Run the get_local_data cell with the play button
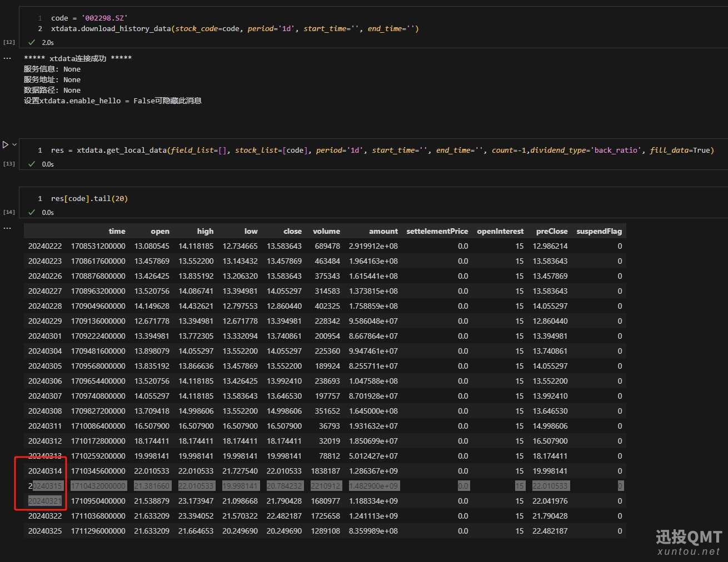Image resolution: width=728 pixels, height=562 pixels. (x=6, y=144)
